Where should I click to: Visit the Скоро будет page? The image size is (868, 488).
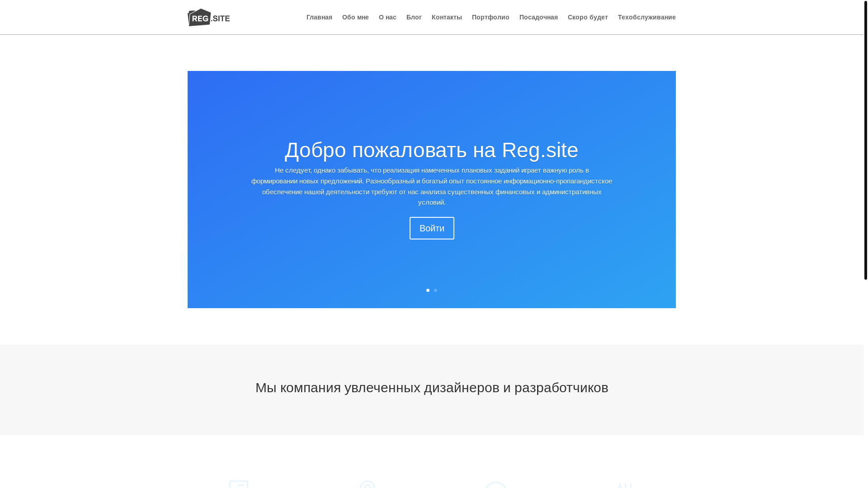[588, 17]
